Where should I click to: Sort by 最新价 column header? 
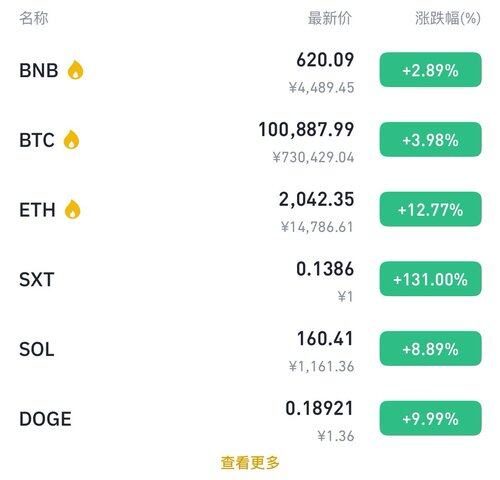(329, 18)
